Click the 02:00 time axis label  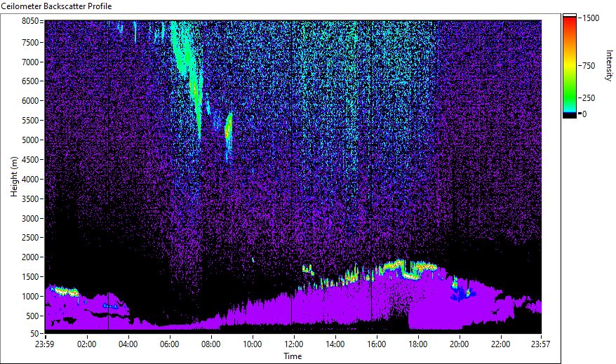click(x=86, y=344)
